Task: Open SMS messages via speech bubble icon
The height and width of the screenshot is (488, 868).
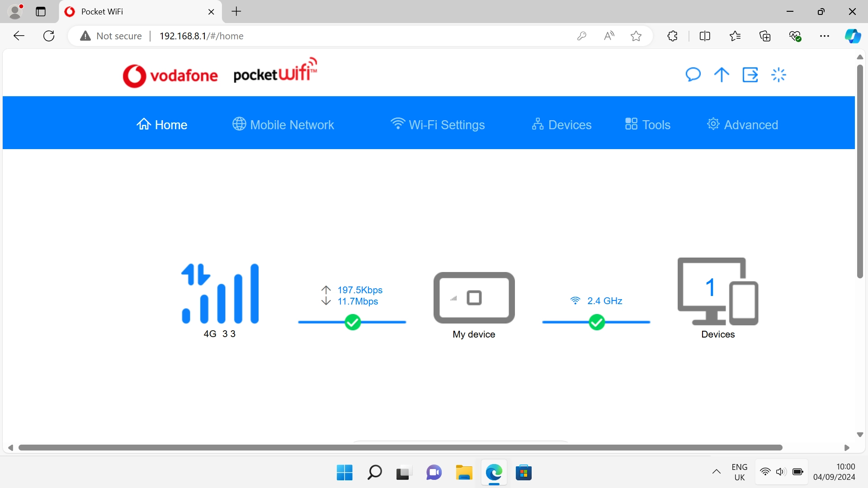Action: (x=693, y=75)
